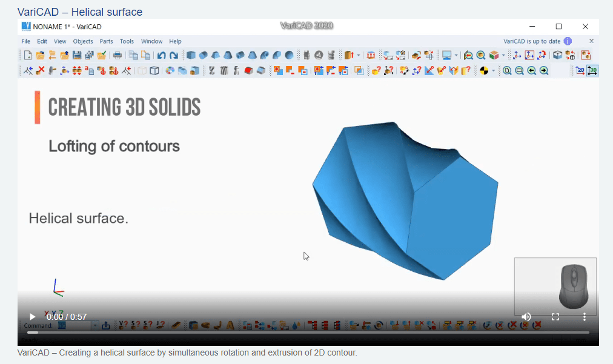
Task: Print the drawing with the printer icon
Action: (118, 55)
